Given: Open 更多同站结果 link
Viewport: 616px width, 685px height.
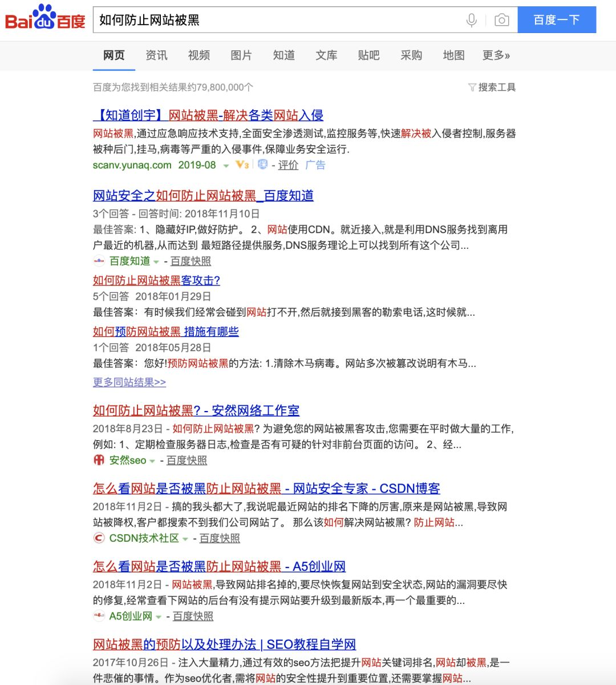Looking at the screenshot, I should coord(129,382).
